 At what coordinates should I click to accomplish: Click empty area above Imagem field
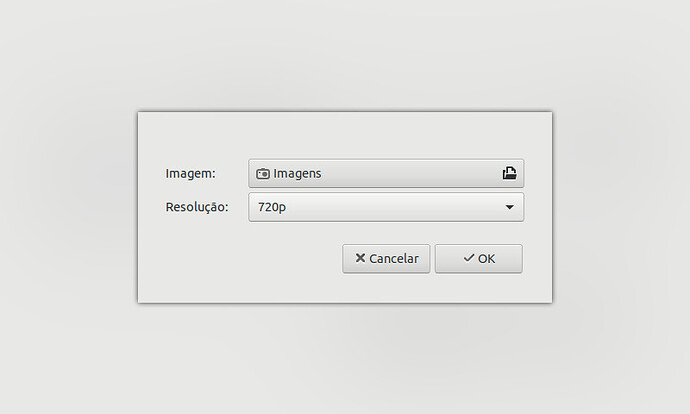point(345,136)
